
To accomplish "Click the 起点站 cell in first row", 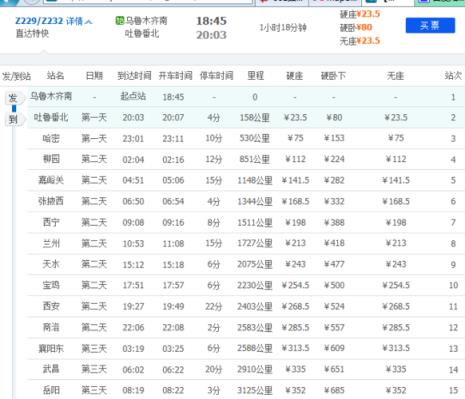I will point(133,96).
